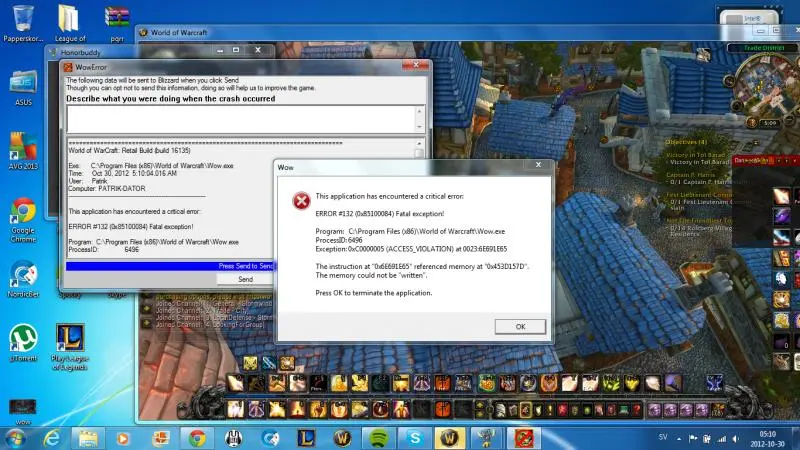Open Windows Media Player from taskbar
The width and height of the screenshot is (800, 450).
tap(123, 438)
